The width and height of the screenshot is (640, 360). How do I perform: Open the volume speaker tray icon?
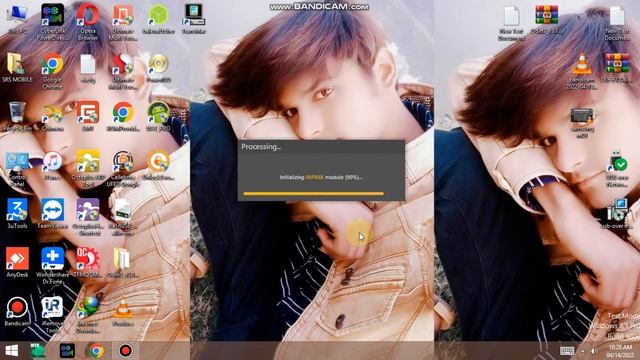(x=594, y=351)
